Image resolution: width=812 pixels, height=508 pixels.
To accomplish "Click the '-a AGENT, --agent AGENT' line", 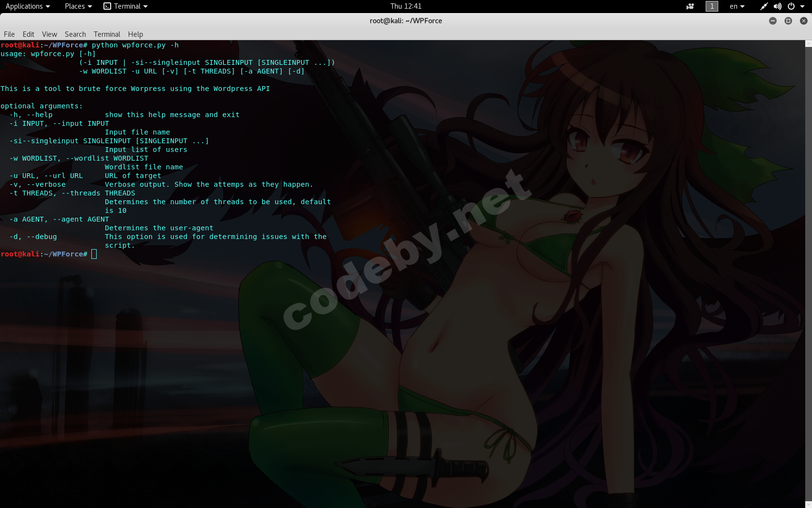I will pyautogui.click(x=59, y=219).
